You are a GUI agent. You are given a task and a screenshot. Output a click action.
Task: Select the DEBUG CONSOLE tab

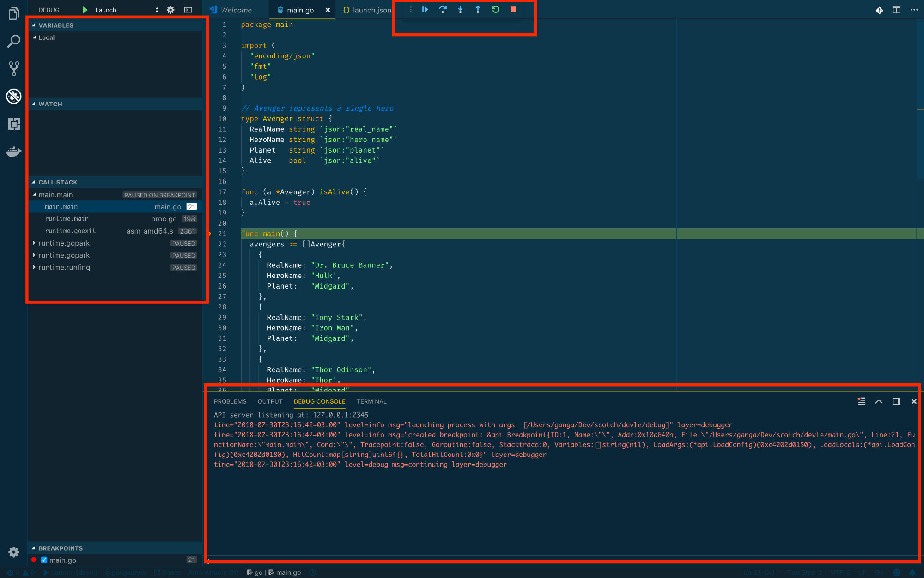319,401
